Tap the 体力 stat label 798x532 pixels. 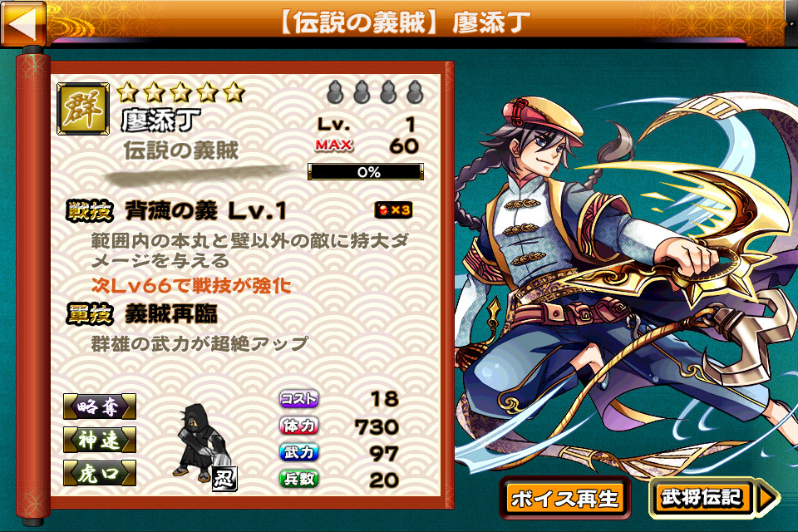(x=298, y=426)
